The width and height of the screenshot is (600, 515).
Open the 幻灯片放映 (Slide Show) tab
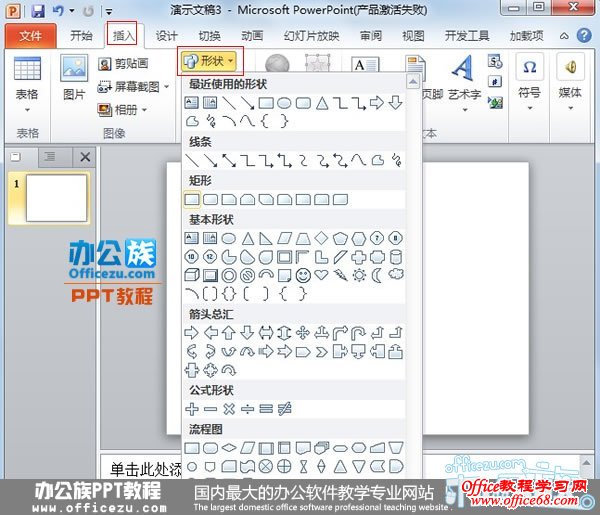pyautogui.click(x=311, y=36)
